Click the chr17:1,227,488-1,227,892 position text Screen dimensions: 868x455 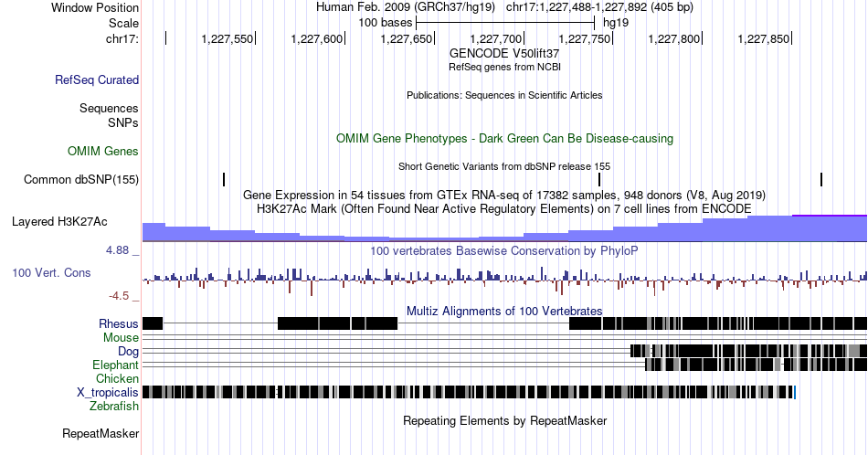(599, 7)
